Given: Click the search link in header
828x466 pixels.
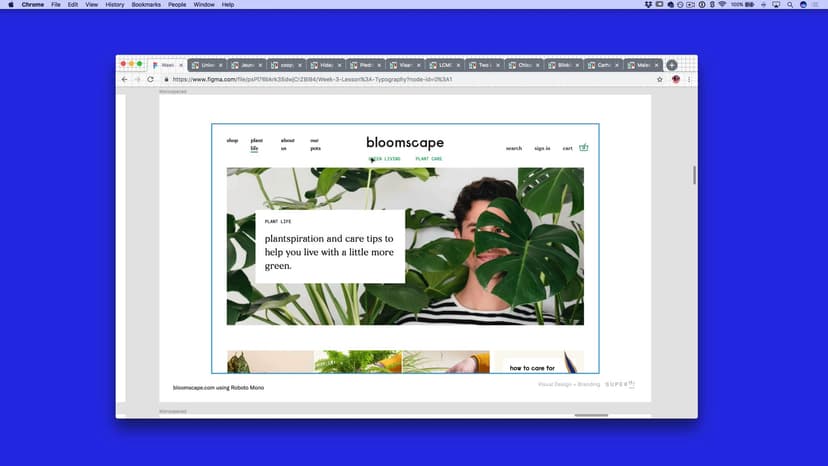Looking at the screenshot, I should (514, 148).
